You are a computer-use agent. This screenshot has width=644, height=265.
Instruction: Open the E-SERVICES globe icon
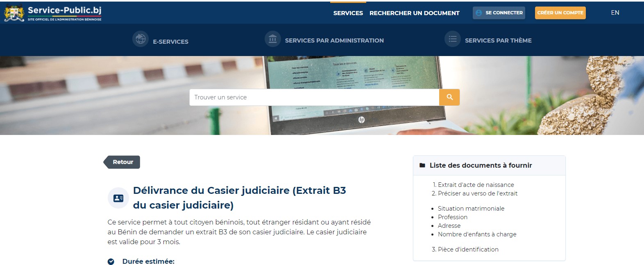coord(141,39)
